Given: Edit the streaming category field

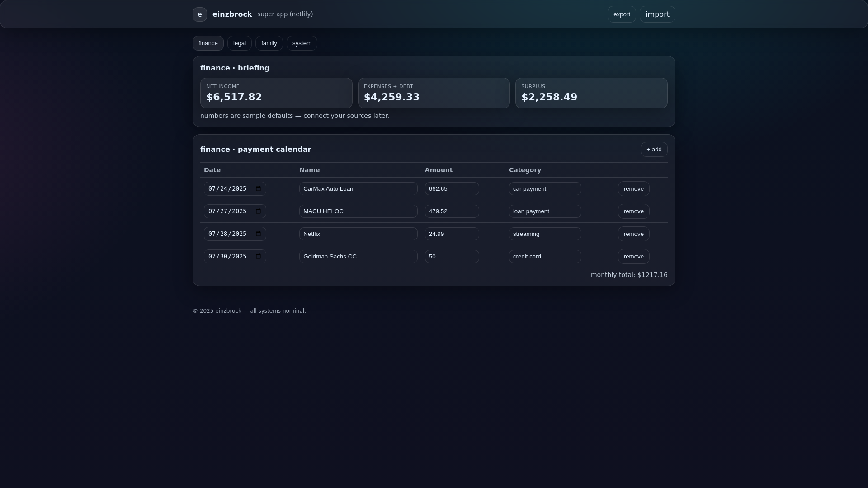Looking at the screenshot, I should coord(545,234).
